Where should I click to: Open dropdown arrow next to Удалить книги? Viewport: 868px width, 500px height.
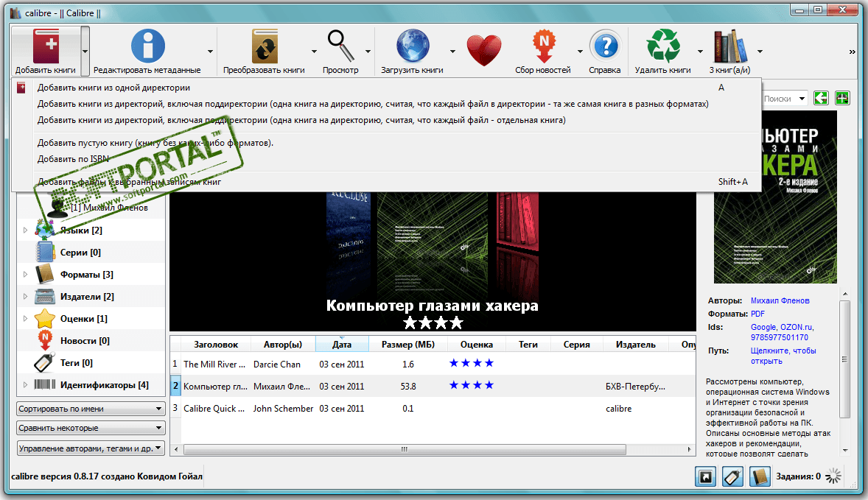coord(700,52)
